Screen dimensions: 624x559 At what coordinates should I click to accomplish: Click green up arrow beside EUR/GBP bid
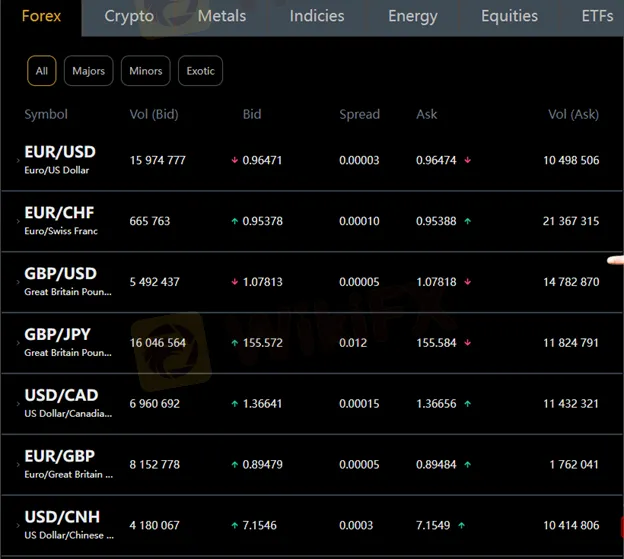coord(235,465)
